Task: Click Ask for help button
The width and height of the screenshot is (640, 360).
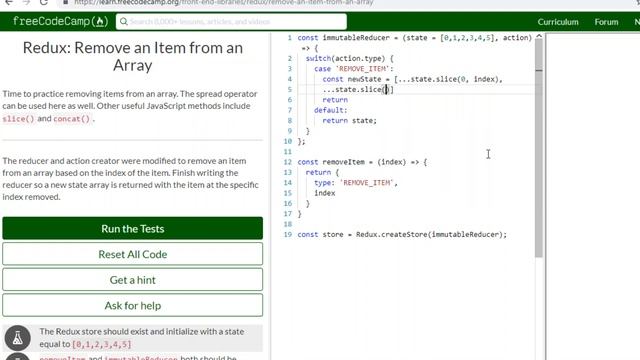Action: click(133, 305)
